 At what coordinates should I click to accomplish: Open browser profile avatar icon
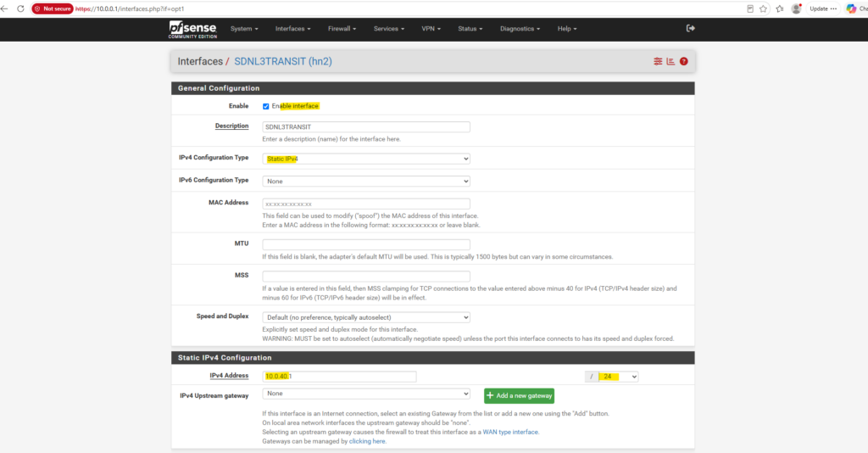pyautogui.click(x=796, y=8)
